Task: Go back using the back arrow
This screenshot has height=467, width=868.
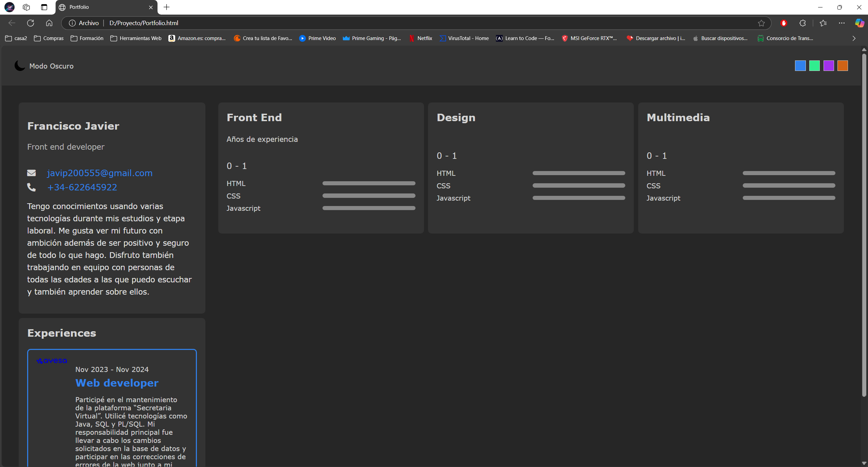Action: [x=12, y=23]
